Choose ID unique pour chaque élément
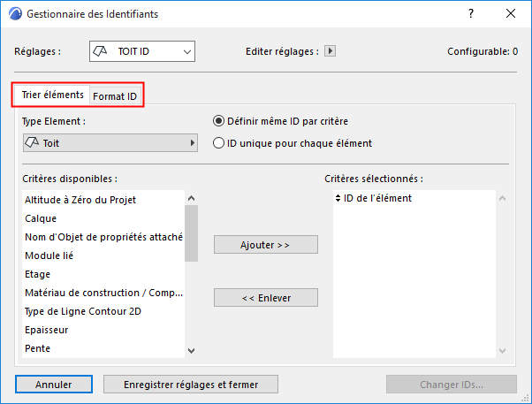This screenshot has height=404, width=532. 219,142
